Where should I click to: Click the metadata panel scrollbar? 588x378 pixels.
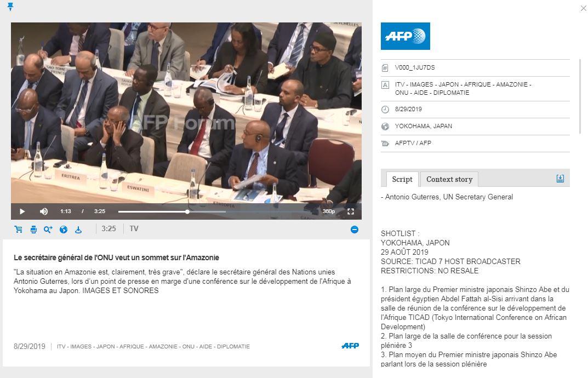[x=580, y=96]
